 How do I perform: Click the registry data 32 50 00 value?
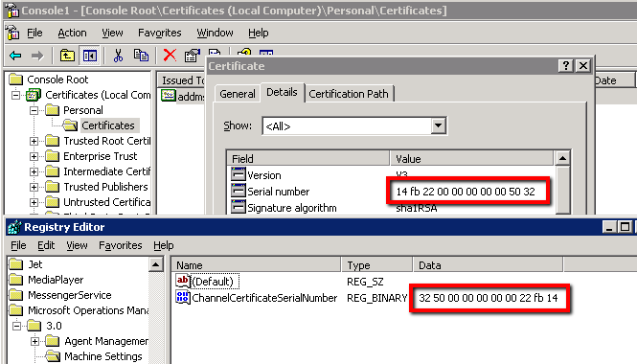[489, 298]
